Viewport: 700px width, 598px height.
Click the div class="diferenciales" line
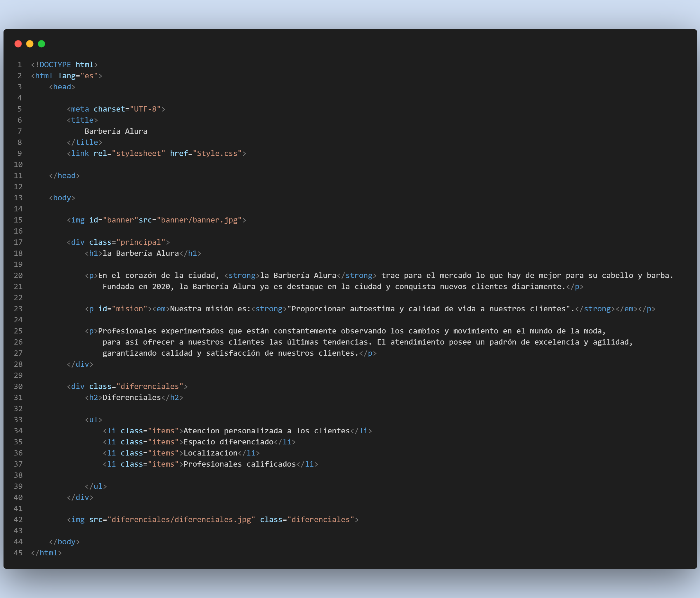click(127, 387)
